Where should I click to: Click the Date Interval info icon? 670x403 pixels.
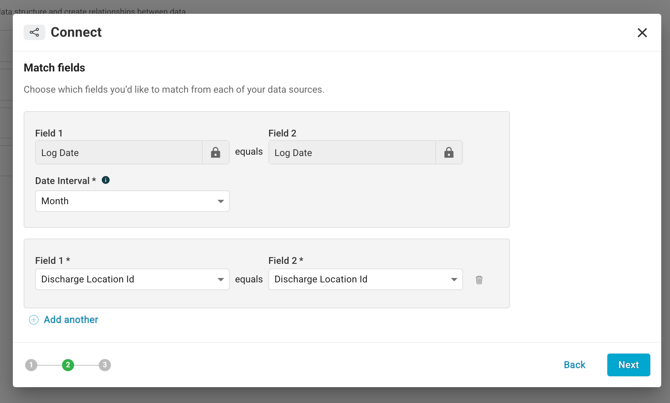click(106, 181)
